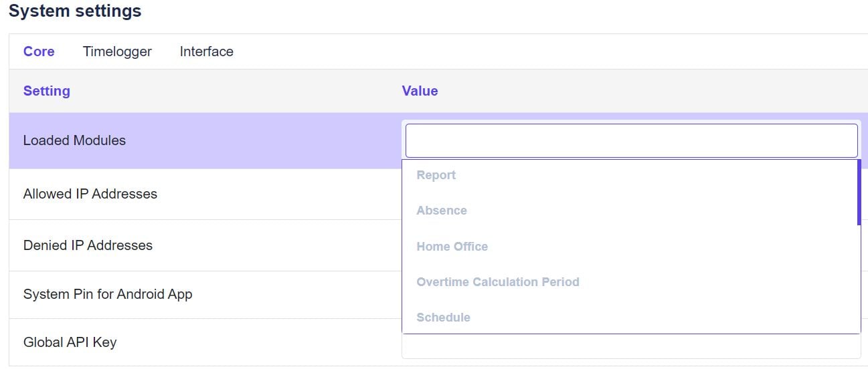Choose the Schedule module option
The image size is (868, 369).
443,318
